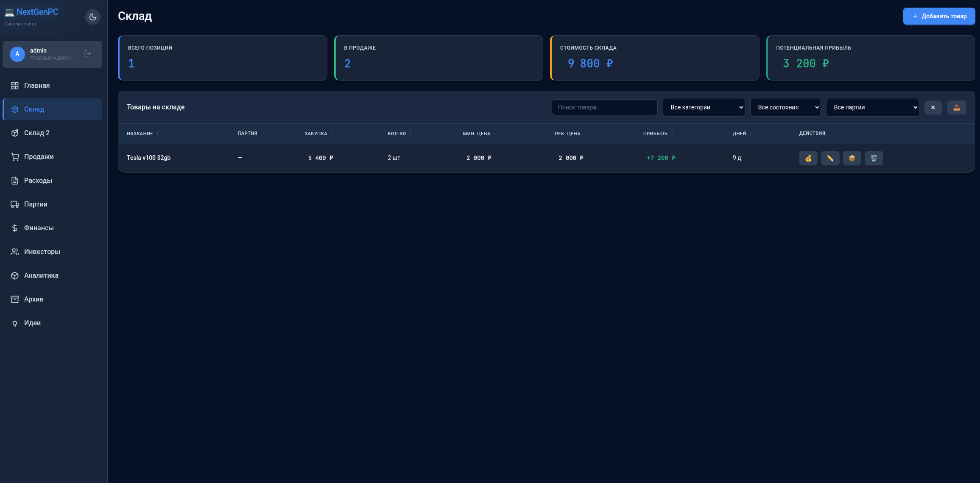
Task: Open the Все категории dropdown
Action: 704,107
